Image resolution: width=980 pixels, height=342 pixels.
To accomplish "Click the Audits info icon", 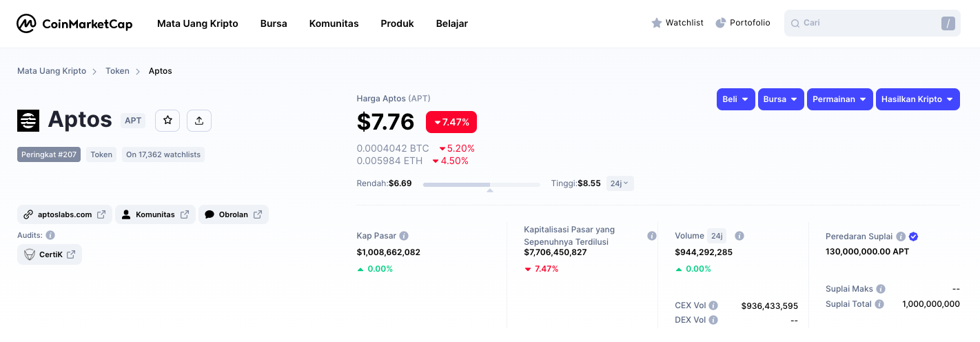I will coord(50,235).
